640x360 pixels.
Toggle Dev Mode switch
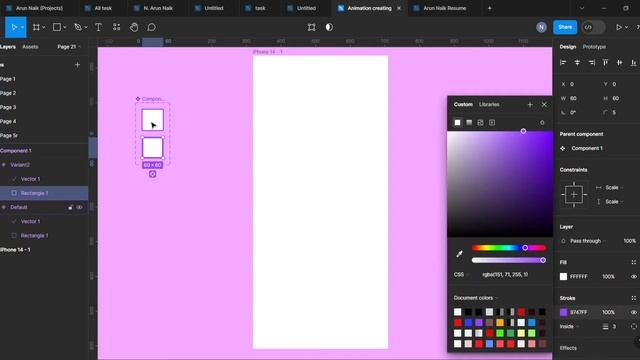coord(593,27)
